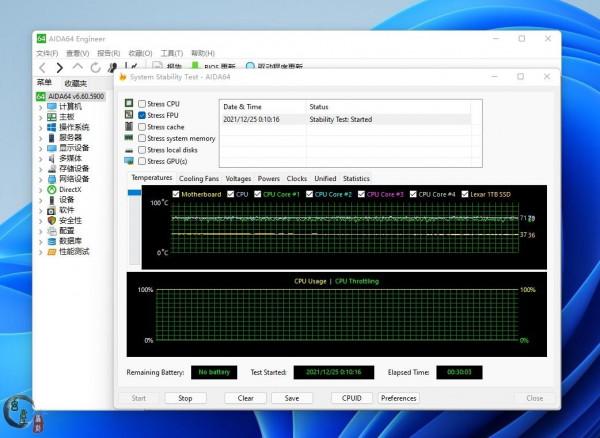
Task: Click the 操作系统 Windows logo icon
Action: (51, 127)
